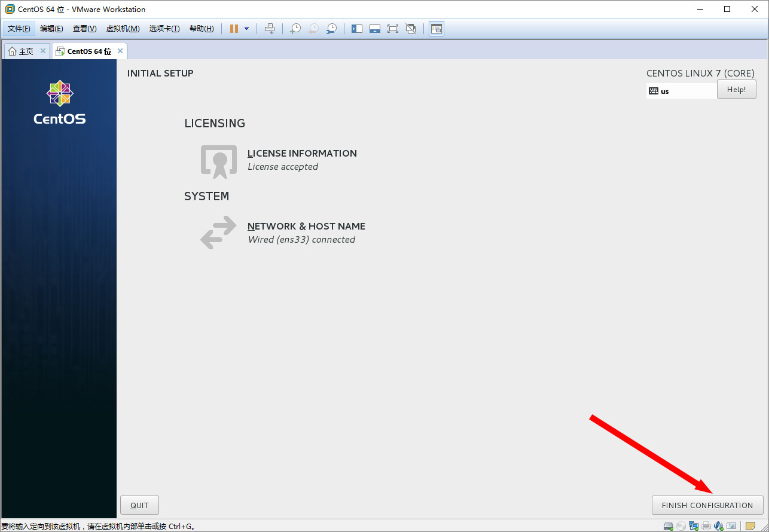Close the CentOS 64 位 tab
Viewport: 769px width, 532px height.
tap(120, 51)
